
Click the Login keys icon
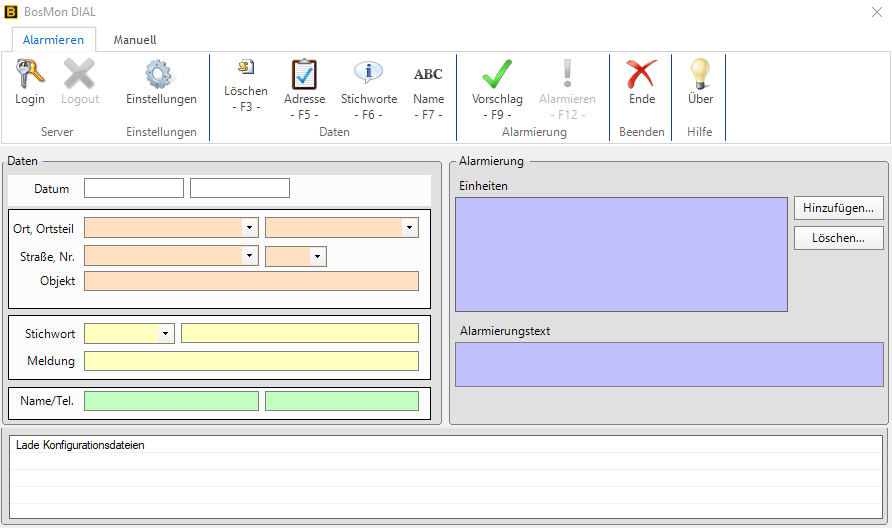pyautogui.click(x=30, y=75)
